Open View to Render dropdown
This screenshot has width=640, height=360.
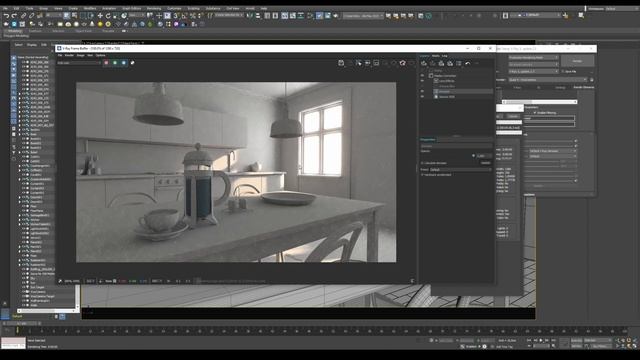(548, 80)
